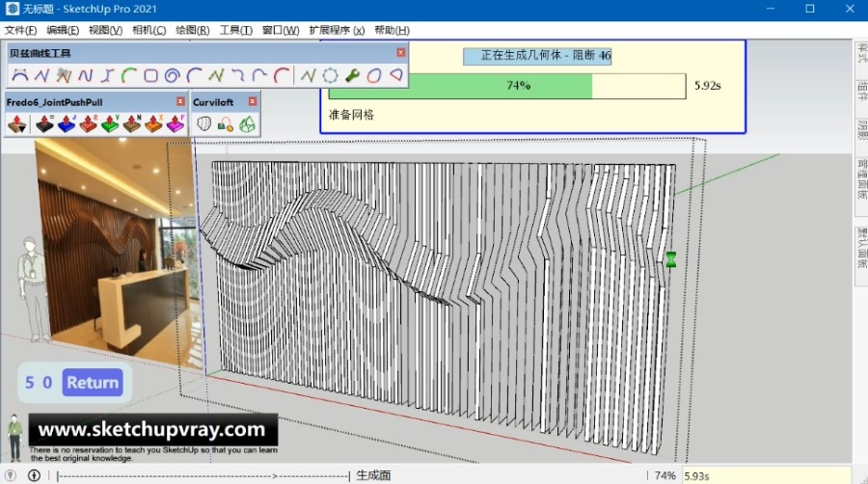Image resolution: width=868 pixels, height=484 pixels.
Task: Select the orange Extrude Push Pull X tool
Action: tap(153, 124)
